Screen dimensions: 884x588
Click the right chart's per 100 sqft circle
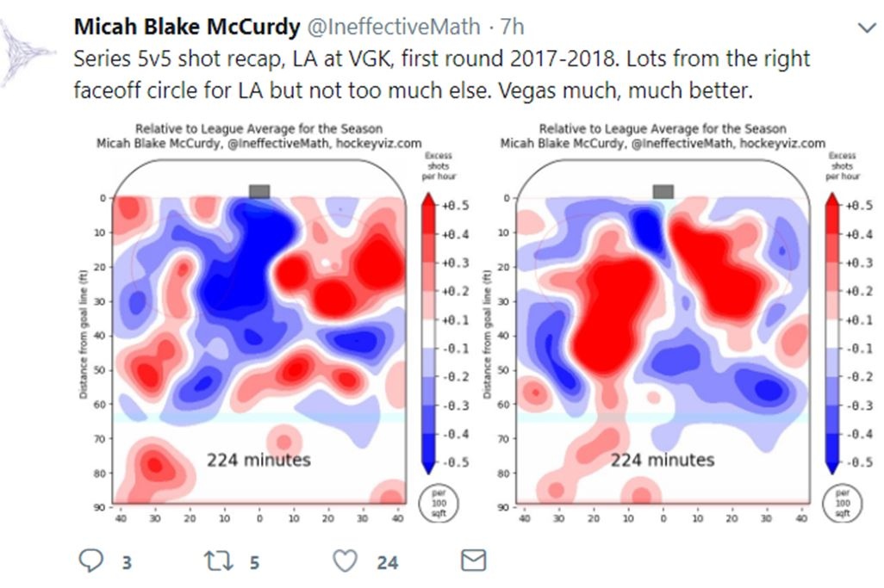coord(843,503)
